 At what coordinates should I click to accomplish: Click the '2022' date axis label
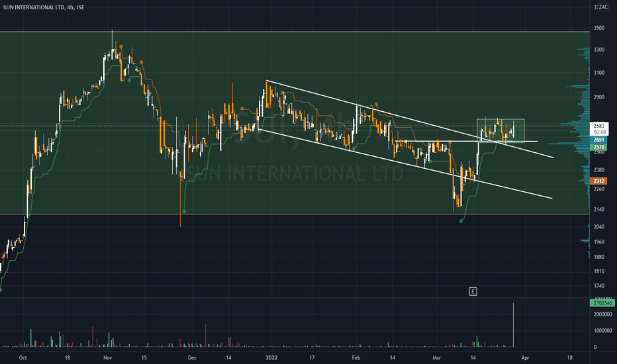[271, 357]
